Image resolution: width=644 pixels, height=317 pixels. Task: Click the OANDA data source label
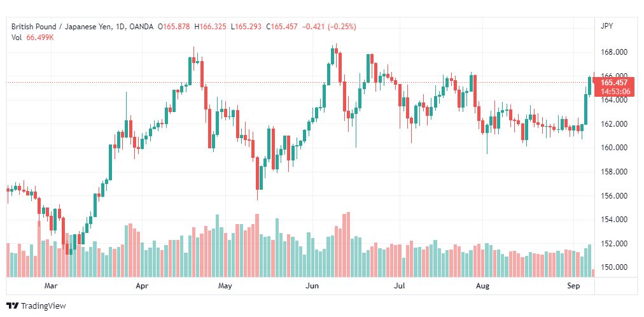(x=141, y=27)
